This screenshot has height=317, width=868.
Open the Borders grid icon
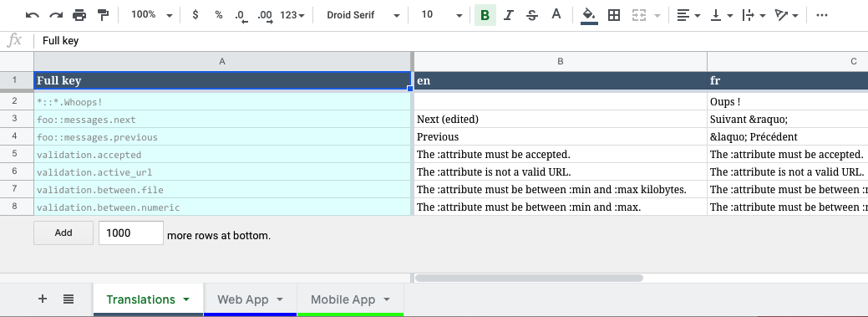(613, 16)
